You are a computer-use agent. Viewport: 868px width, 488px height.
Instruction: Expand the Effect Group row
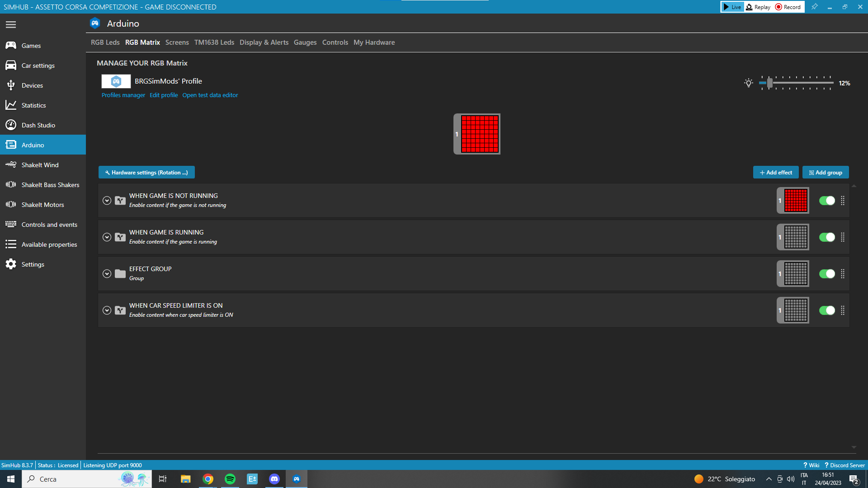coord(107,274)
